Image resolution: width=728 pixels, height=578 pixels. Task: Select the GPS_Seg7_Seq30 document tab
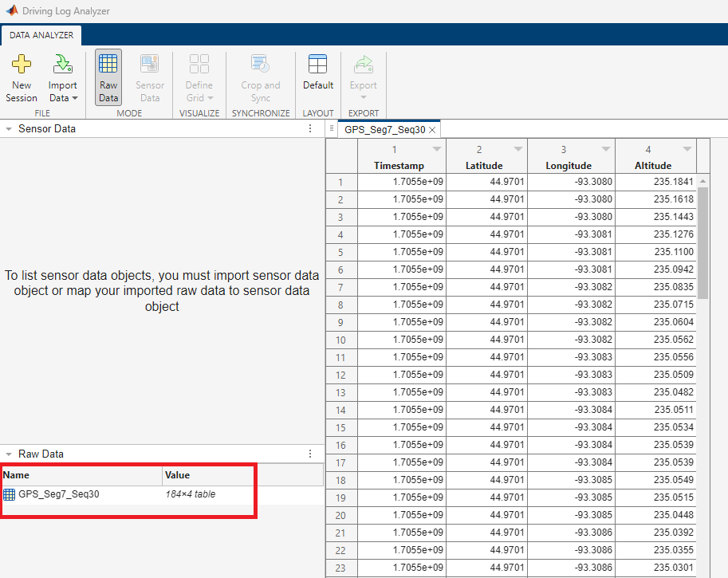(384, 128)
